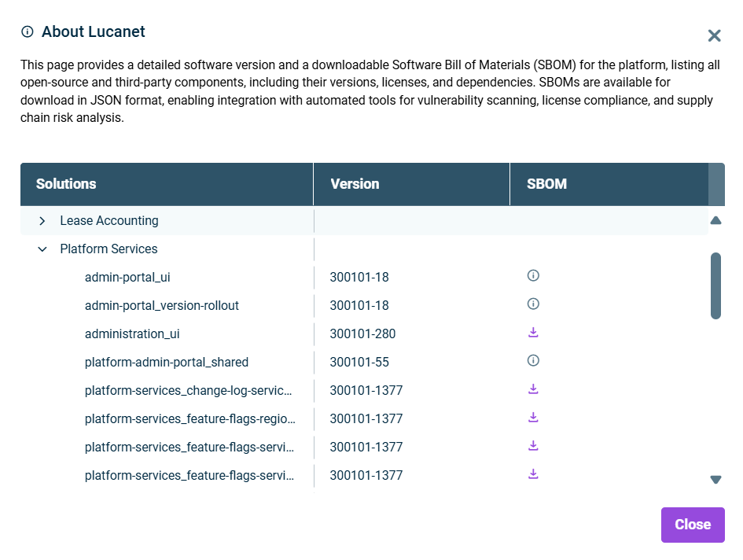Click info icon for admin-portal_ui row
This screenshot has height=560, width=743.
[x=533, y=276]
